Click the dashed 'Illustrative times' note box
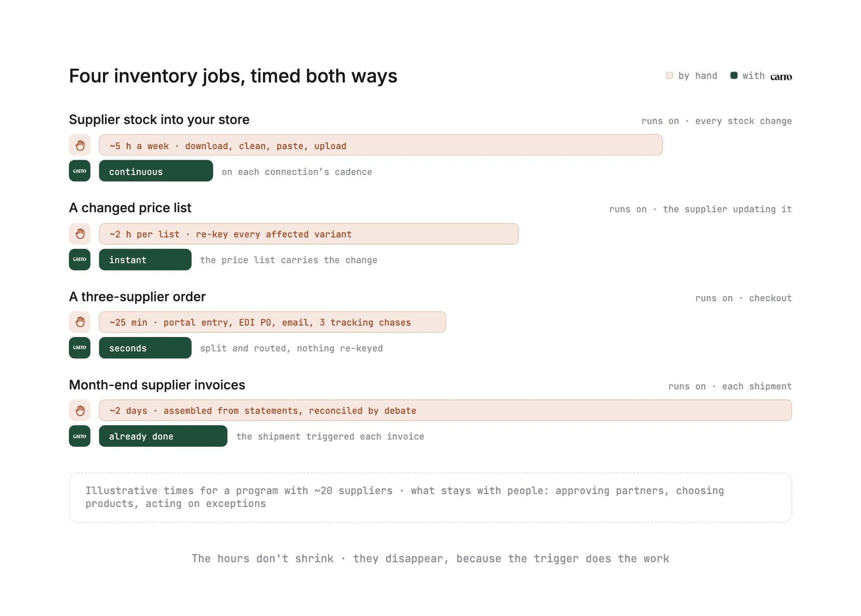 pos(430,498)
